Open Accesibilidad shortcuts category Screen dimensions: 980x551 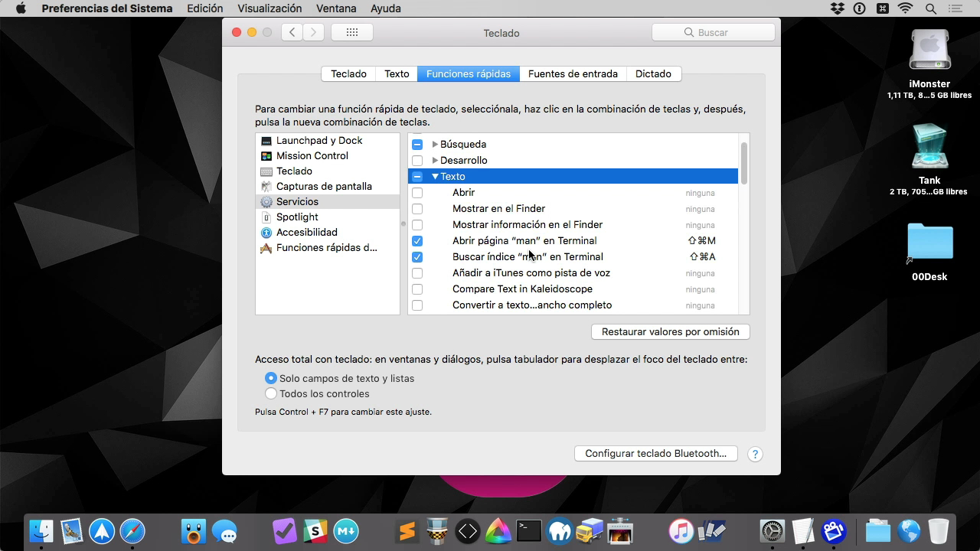[x=327, y=232]
